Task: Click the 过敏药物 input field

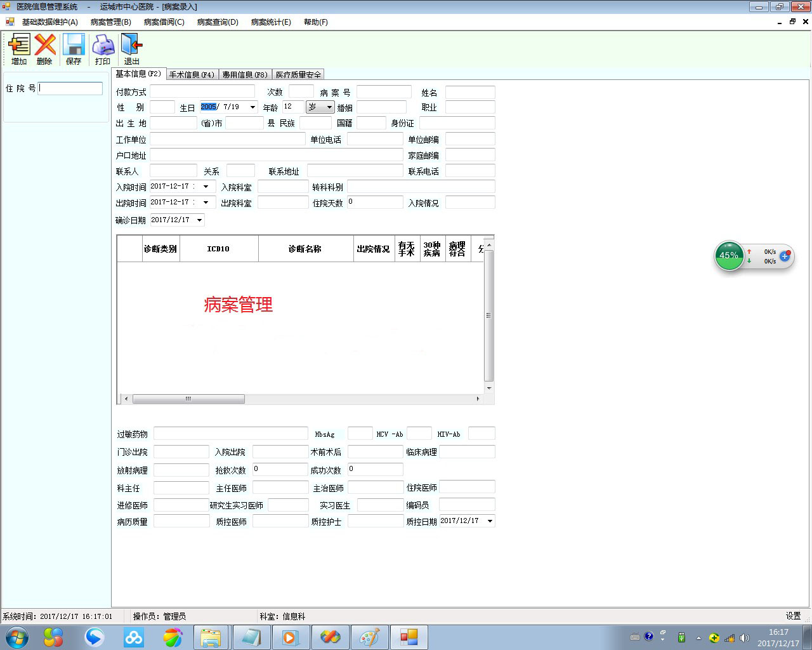Action: (231, 434)
